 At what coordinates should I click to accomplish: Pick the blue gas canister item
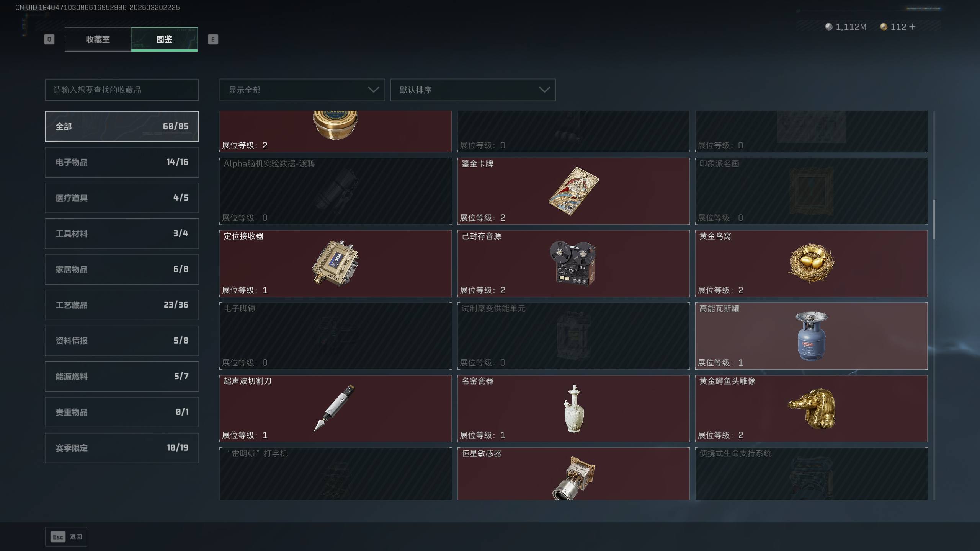click(x=811, y=336)
